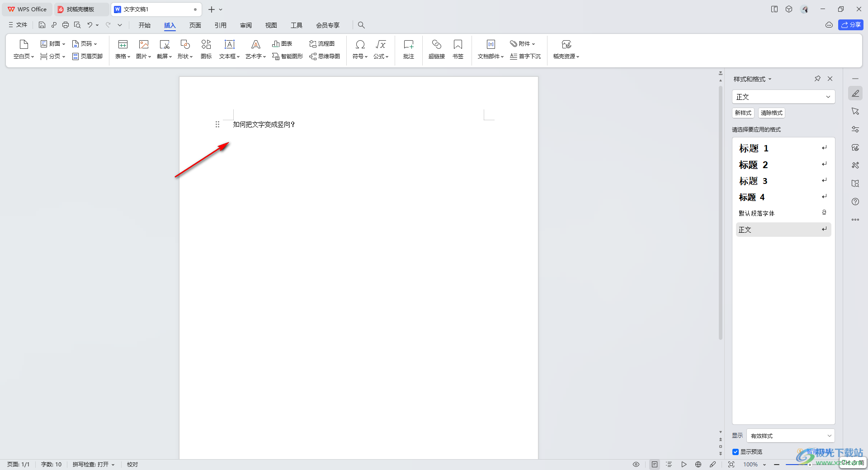Open the 符号 symbol picker
This screenshot has width=868, height=470.
pos(360,49)
